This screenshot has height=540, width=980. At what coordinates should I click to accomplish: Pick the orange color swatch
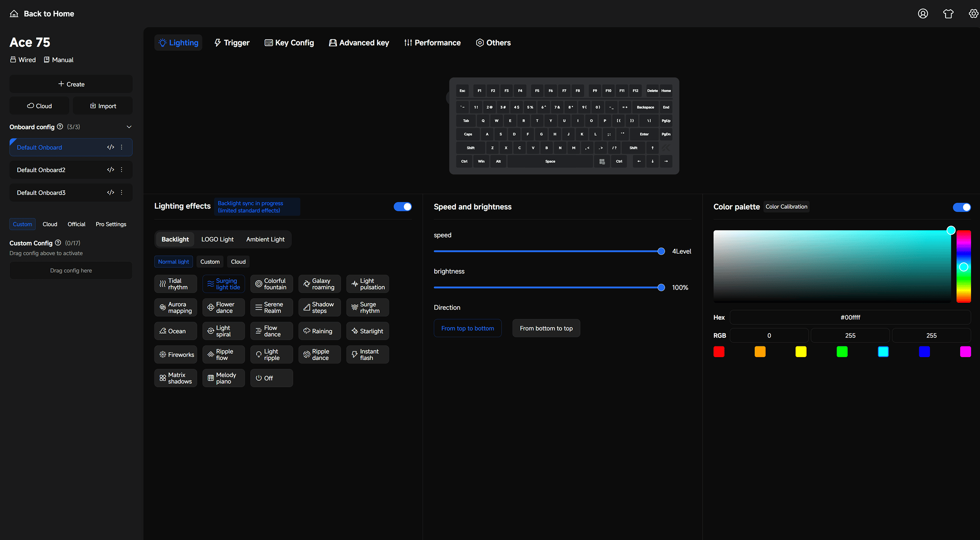tap(760, 352)
